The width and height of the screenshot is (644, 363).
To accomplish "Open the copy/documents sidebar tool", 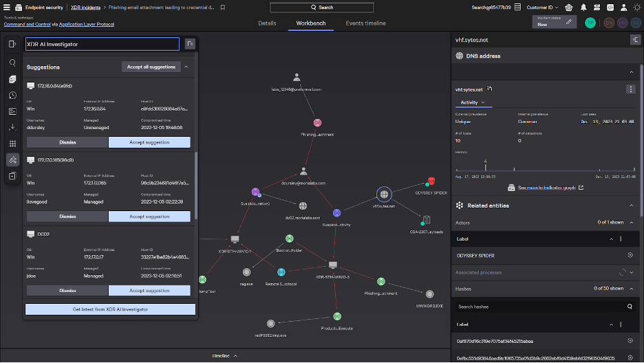I will coord(12,79).
